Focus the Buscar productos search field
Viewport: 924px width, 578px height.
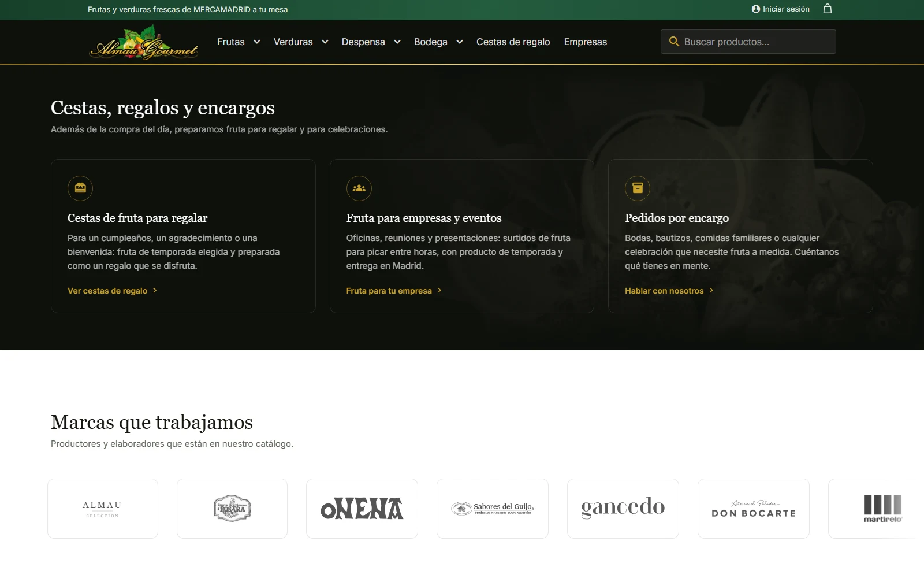748,42
